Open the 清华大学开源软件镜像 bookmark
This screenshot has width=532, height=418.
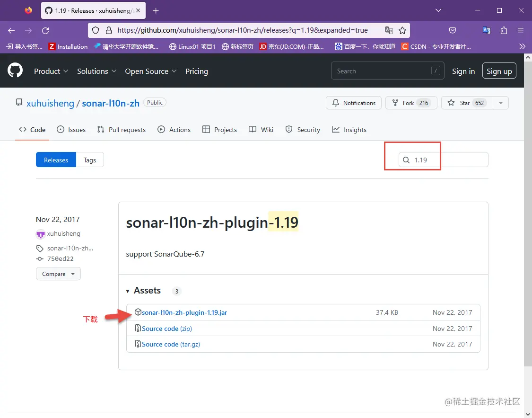pyautogui.click(x=126, y=46)
